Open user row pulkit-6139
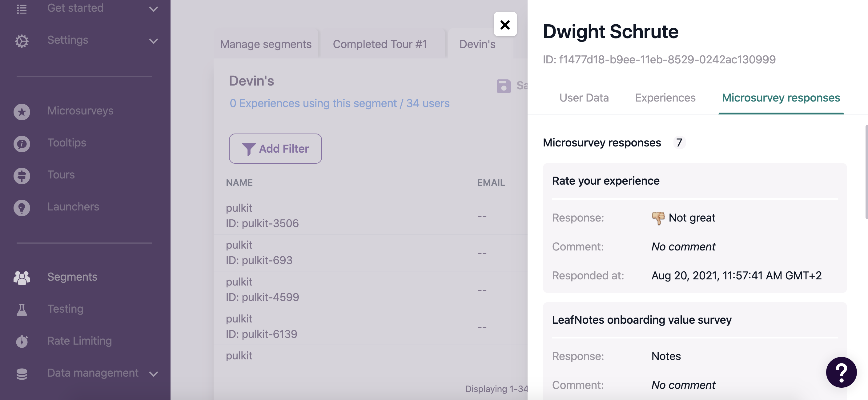This screenshot has width=868, height=400. (370, 326)
